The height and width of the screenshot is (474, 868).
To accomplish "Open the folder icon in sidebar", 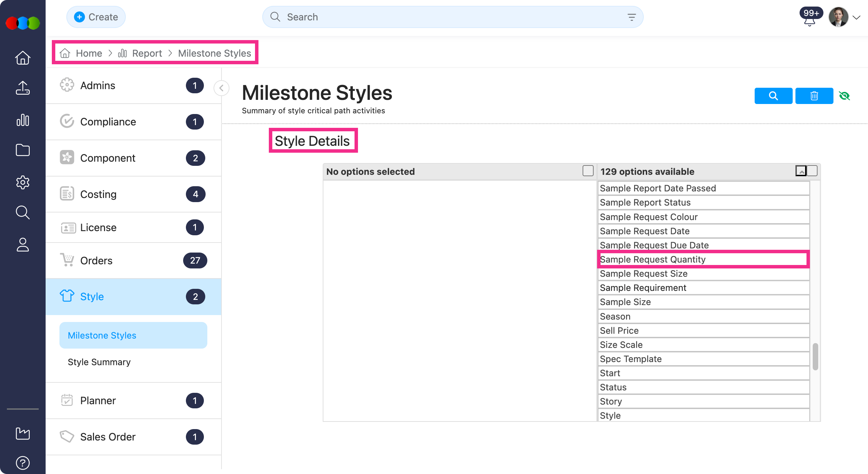I will coord(23,150).
